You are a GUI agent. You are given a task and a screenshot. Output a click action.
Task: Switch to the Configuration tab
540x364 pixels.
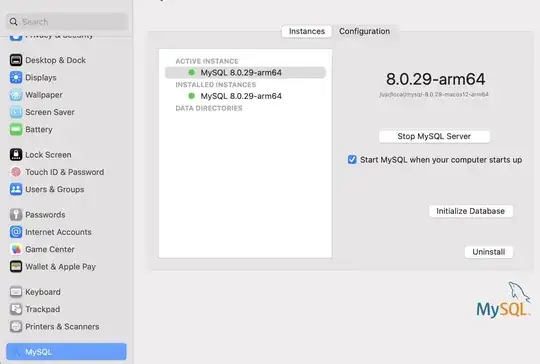pyautogui.click(x=364, y=31)
